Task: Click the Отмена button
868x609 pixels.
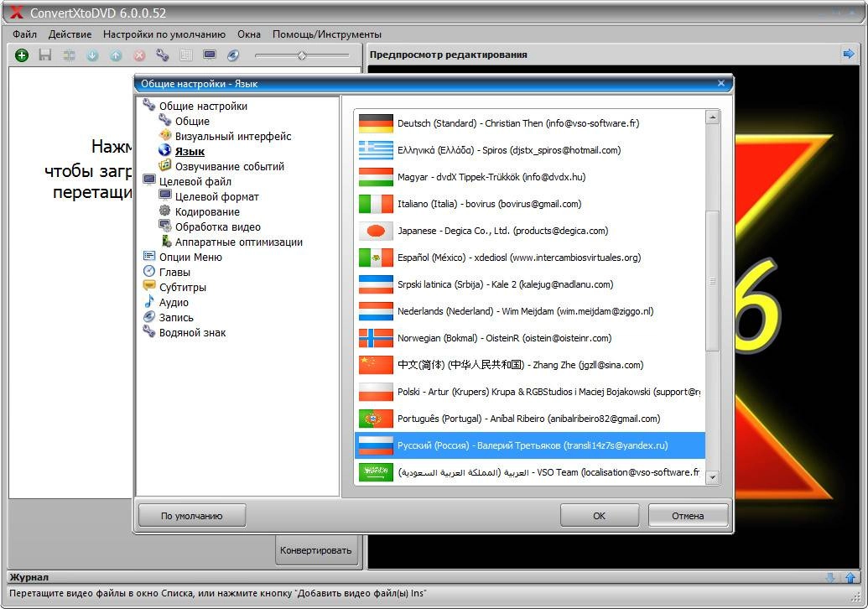Action: [x=688, y=515]
